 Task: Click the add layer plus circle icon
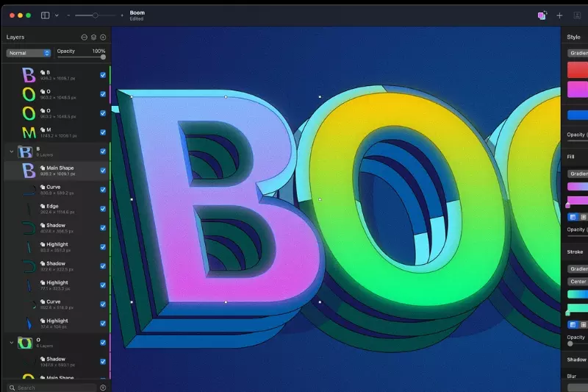pyautogui.click(x=103, y=37)
